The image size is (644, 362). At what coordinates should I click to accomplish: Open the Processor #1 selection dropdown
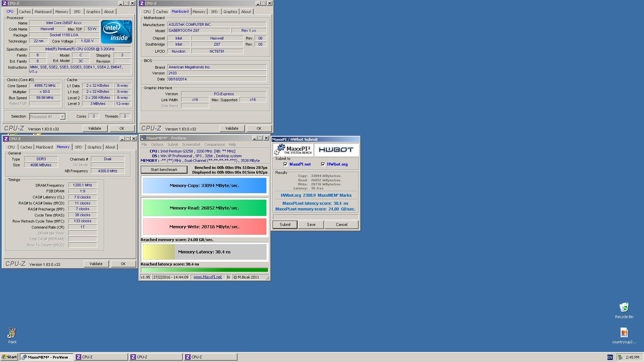coord(62,117)
